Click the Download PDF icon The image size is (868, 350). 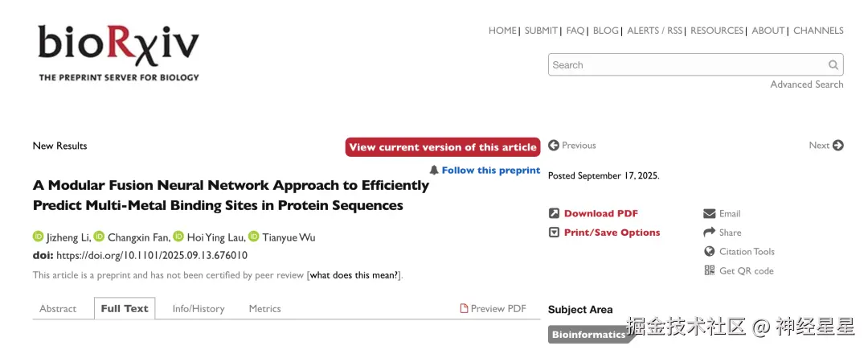(554, 214)
